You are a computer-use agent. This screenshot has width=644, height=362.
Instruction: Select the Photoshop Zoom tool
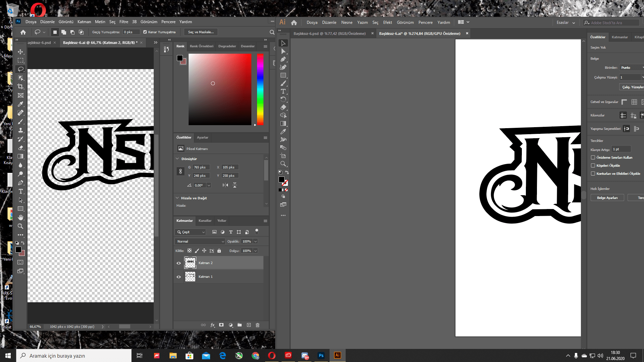pyautogui.click(x=20, y=226)
